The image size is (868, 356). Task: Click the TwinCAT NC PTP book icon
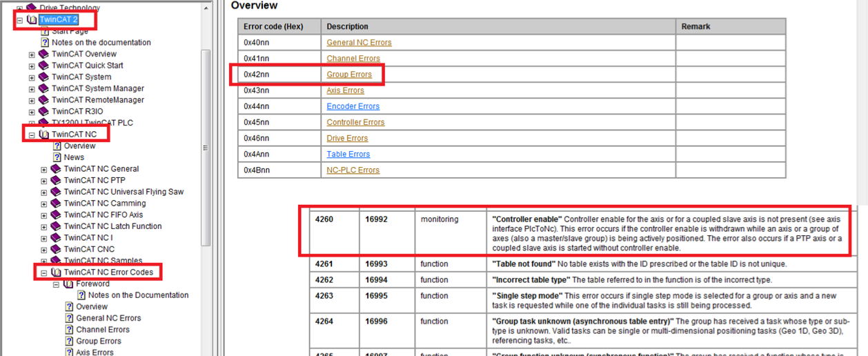click(56, 180)
